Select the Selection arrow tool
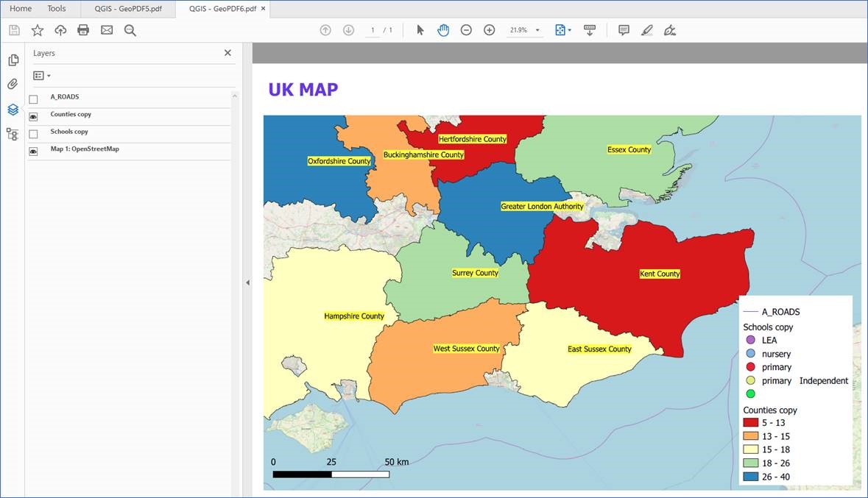Viewport: 868px width, 498px height. (420, 30)
